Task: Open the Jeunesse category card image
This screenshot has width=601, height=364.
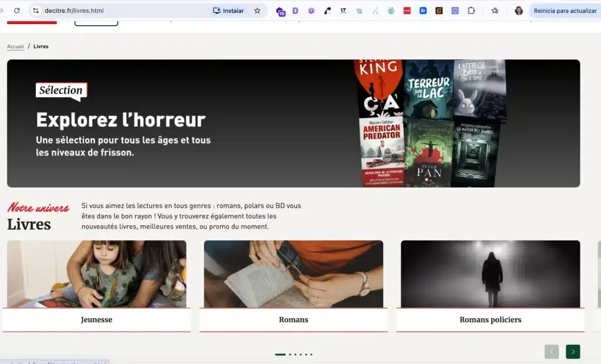Action: tap(97, 274)
